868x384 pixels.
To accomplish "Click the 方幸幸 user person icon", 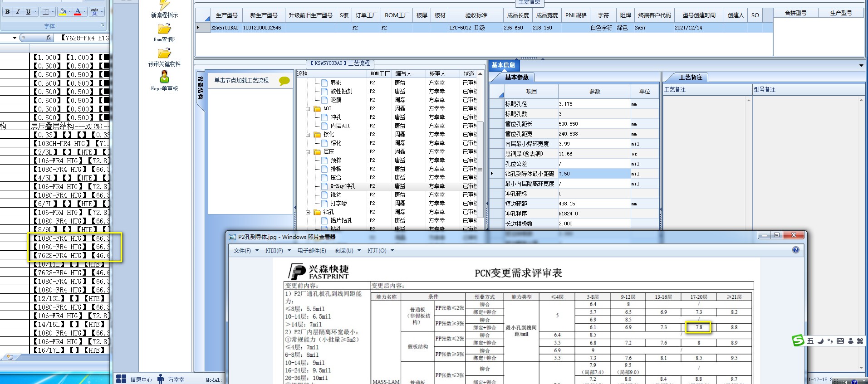I will [161, 379].
